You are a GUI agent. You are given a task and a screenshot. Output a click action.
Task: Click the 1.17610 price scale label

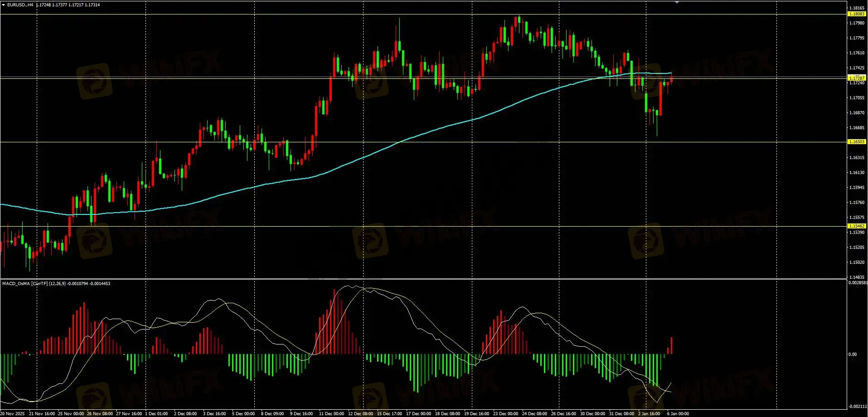tap(857, 53)
